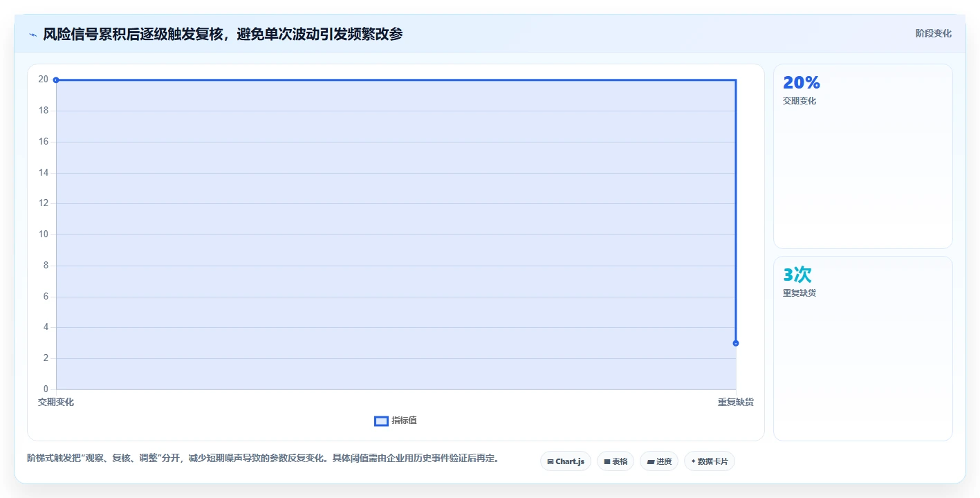980x498 pixels.
Task: Click the y-axis tick label 0
Action: pyautogui.click(x=46, y=389)
